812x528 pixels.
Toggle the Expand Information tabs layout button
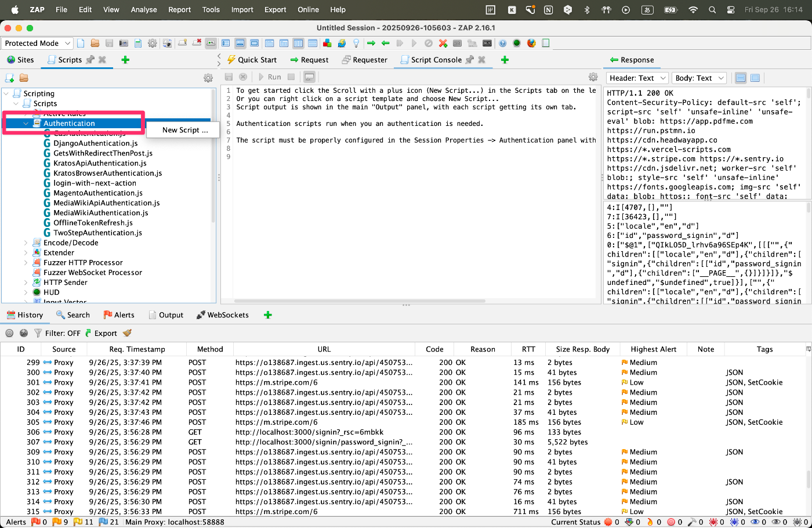(240, 44)
